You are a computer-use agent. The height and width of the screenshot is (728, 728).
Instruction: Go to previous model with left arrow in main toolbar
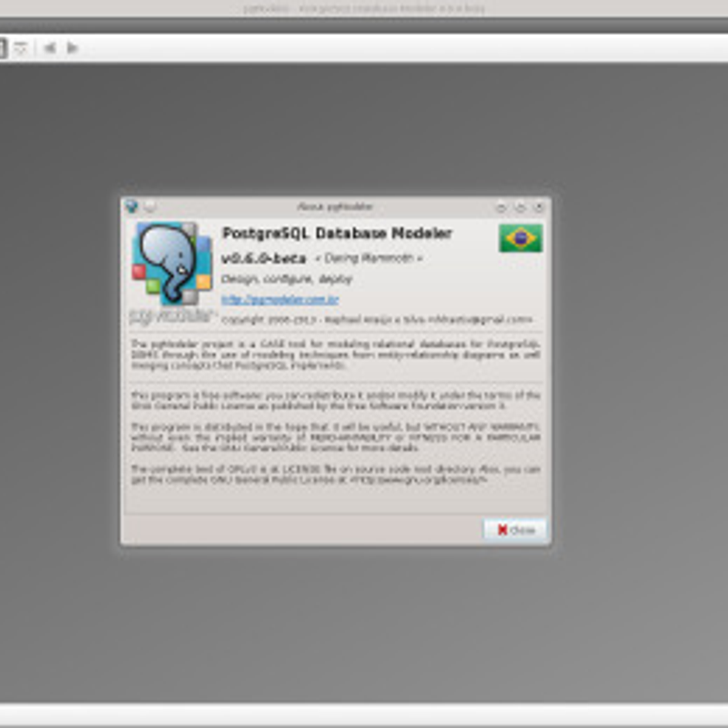point(50,48)
